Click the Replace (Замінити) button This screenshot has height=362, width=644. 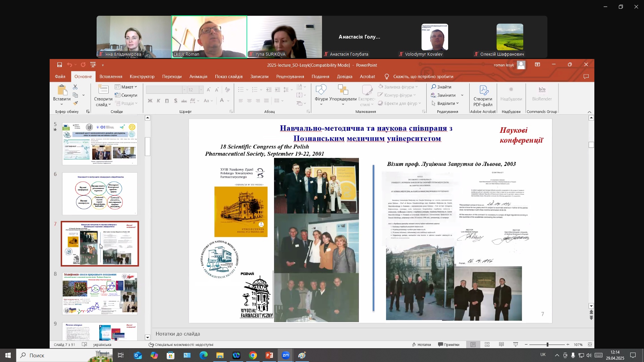coord(443,95)
